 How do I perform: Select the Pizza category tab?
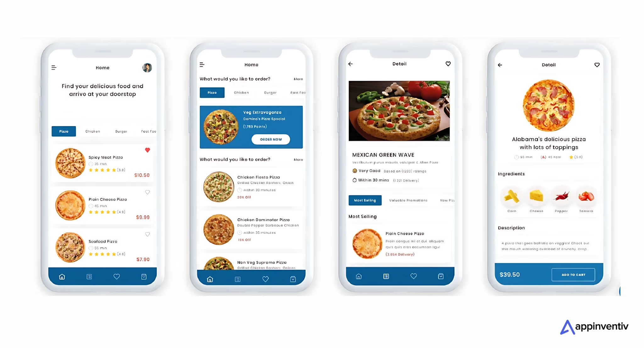pyautogui.click(x=64, y=131)
